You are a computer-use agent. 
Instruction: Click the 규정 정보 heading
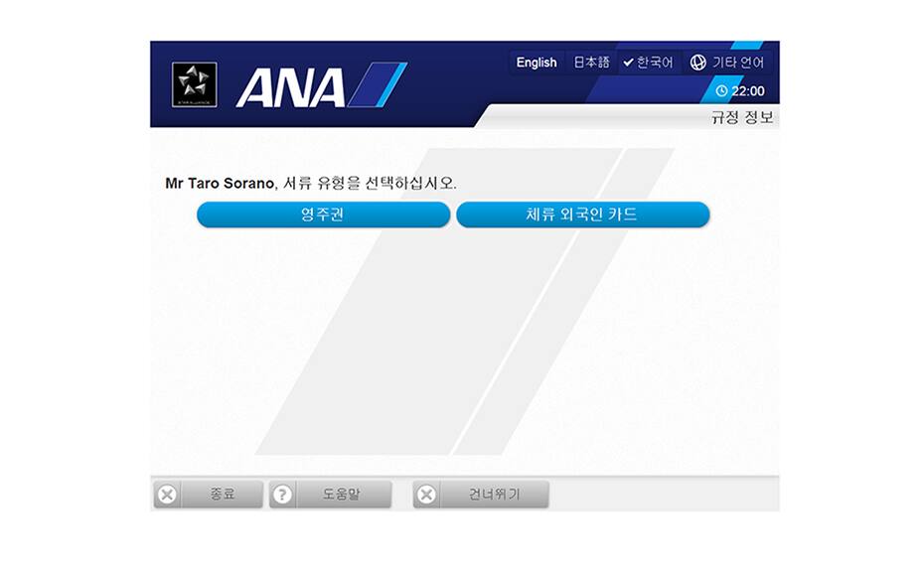pyautogui.click(x=742, y=116)
